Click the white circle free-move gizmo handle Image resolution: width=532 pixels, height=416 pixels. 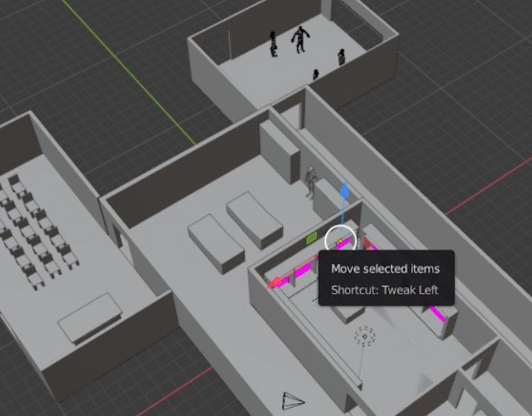pyautogui.click(x=340, y=240)
